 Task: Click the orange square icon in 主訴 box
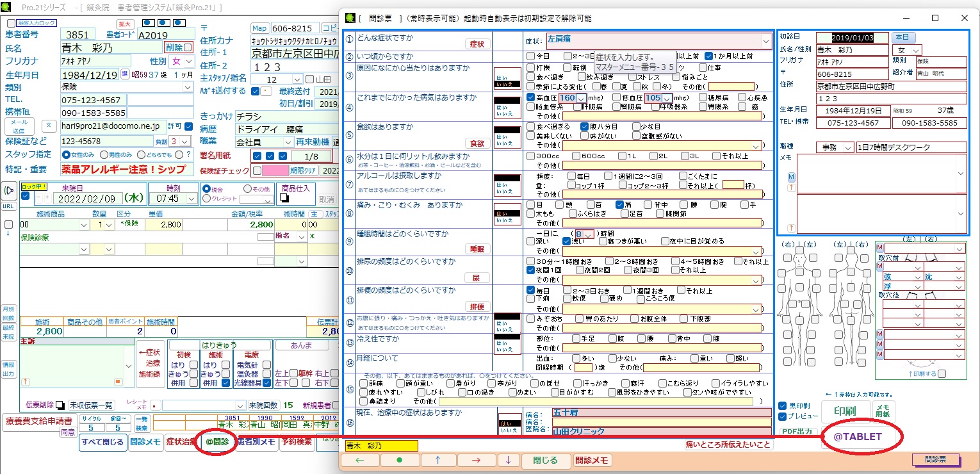click(117, 382)
